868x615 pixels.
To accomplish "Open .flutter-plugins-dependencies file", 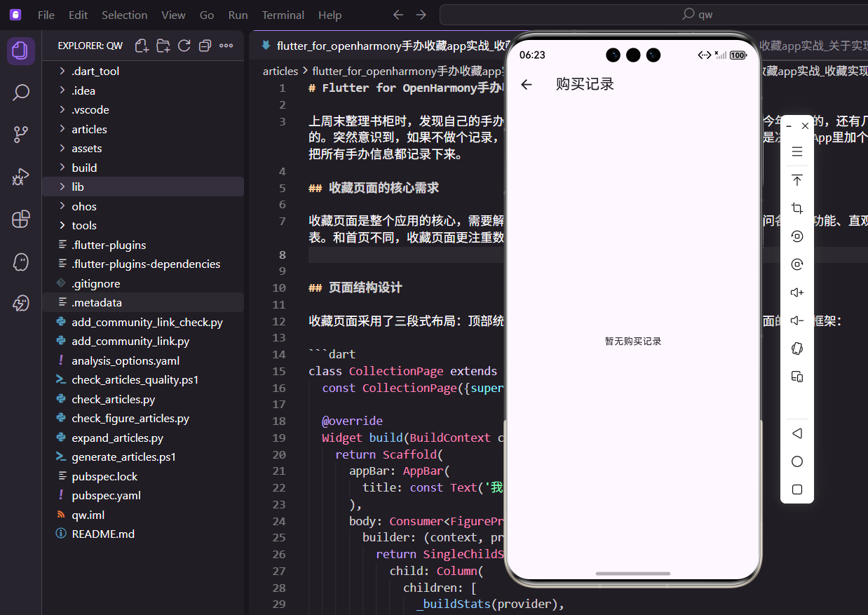I will [143, 264].
